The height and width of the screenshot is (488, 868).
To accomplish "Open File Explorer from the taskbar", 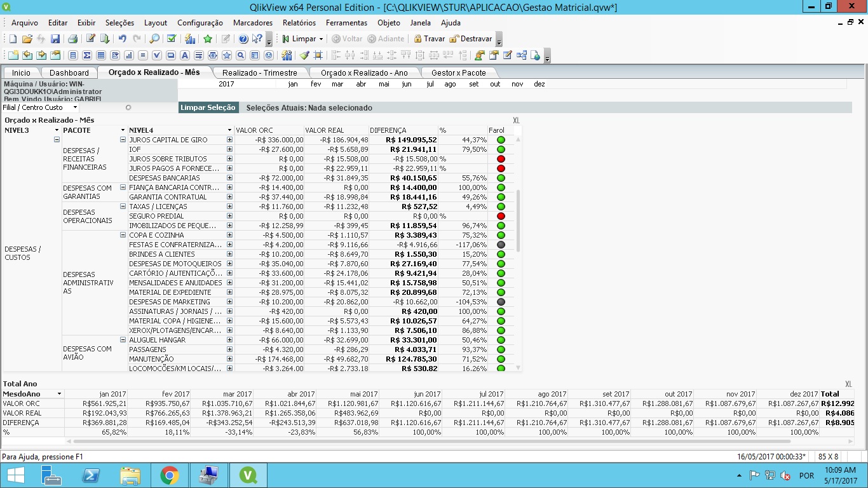I will tap(130, 475).
